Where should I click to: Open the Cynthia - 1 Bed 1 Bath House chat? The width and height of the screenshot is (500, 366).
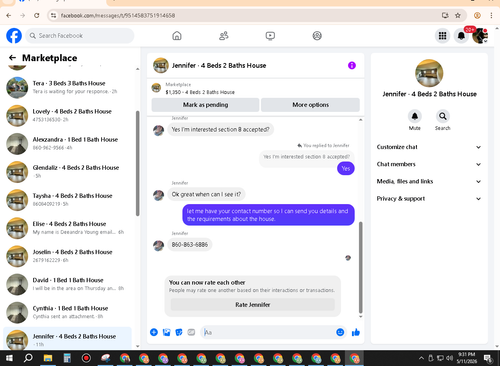click(68, 312)
